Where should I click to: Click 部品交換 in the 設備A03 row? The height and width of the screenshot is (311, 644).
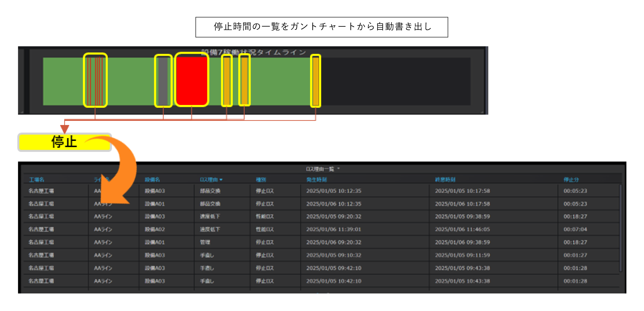point(210,191)
